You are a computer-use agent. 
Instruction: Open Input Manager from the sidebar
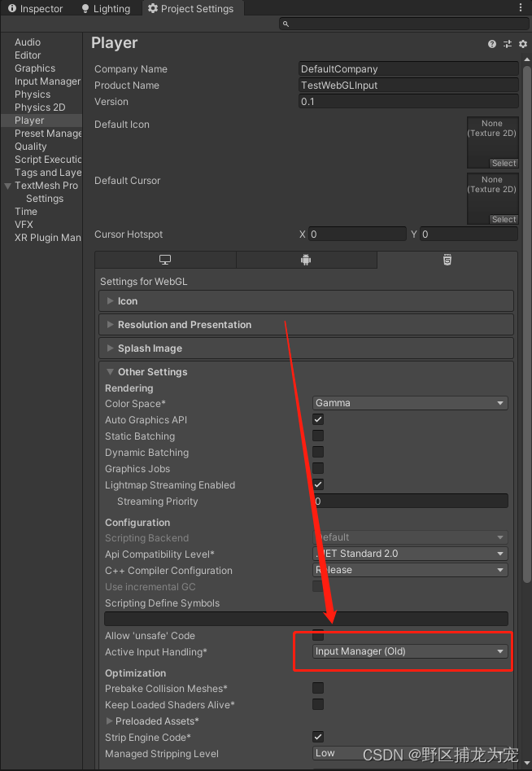(46, 81)
